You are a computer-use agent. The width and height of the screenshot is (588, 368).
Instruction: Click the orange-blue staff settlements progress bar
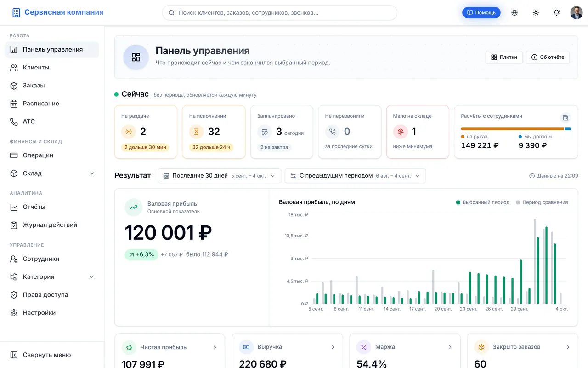(516, 129)
